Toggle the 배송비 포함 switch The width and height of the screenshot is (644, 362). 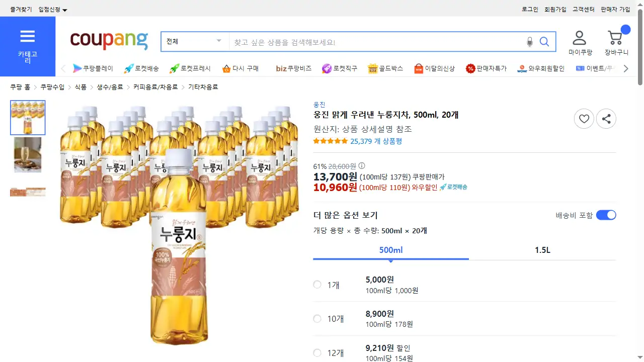[606, 215]
